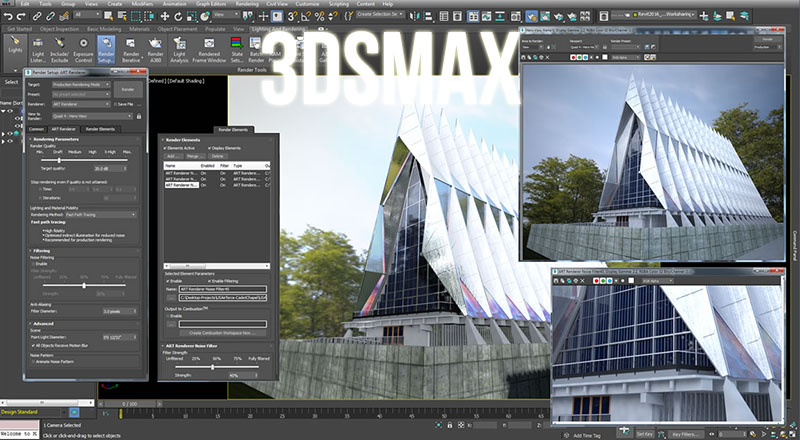The width and height of the screenshot is (800, 440).
Task: Click the Undo arrow in main toolbar
Action: tap(10, 16)
